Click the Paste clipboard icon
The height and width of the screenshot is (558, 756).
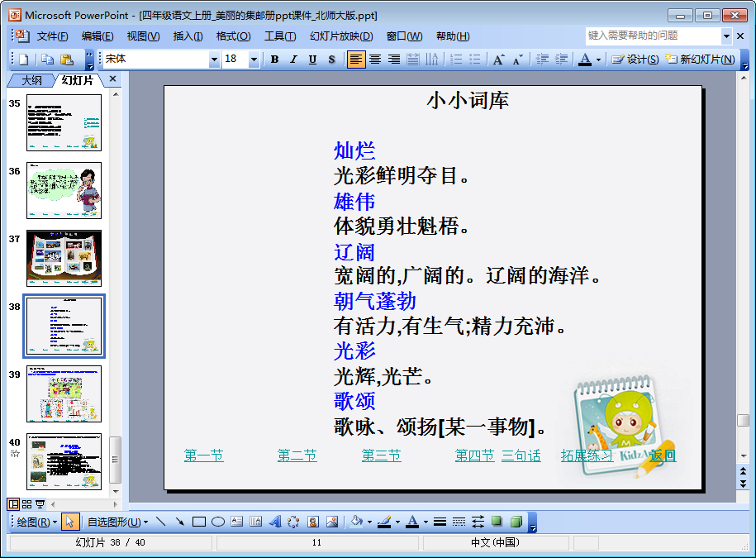(67, 60)
